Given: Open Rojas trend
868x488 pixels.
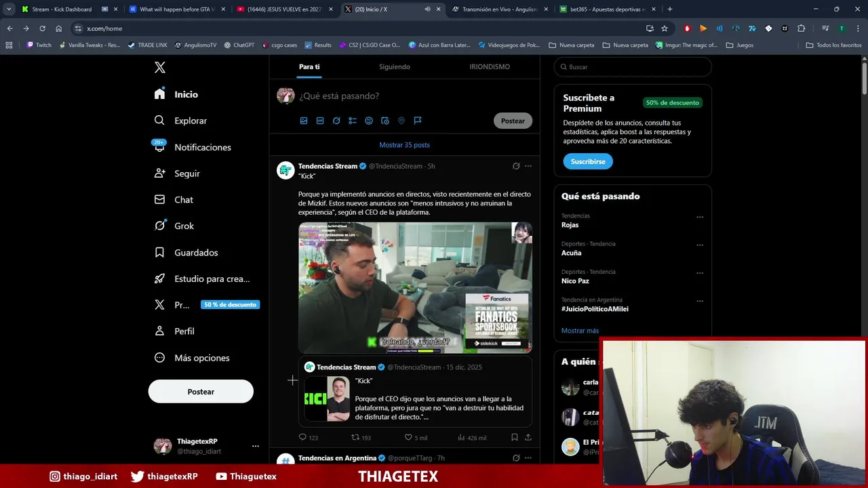Looking at the screenshot, I should (x=570, y=225).
